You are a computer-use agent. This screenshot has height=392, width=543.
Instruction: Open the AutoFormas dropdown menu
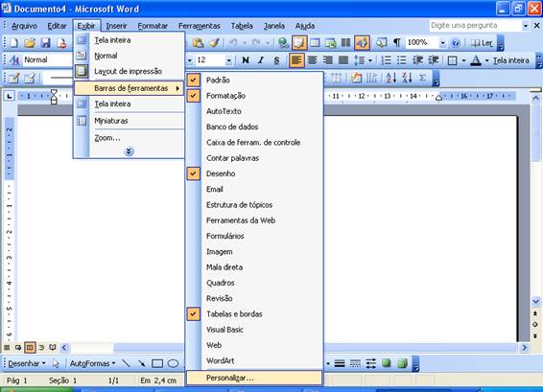[x=92, y=363]
